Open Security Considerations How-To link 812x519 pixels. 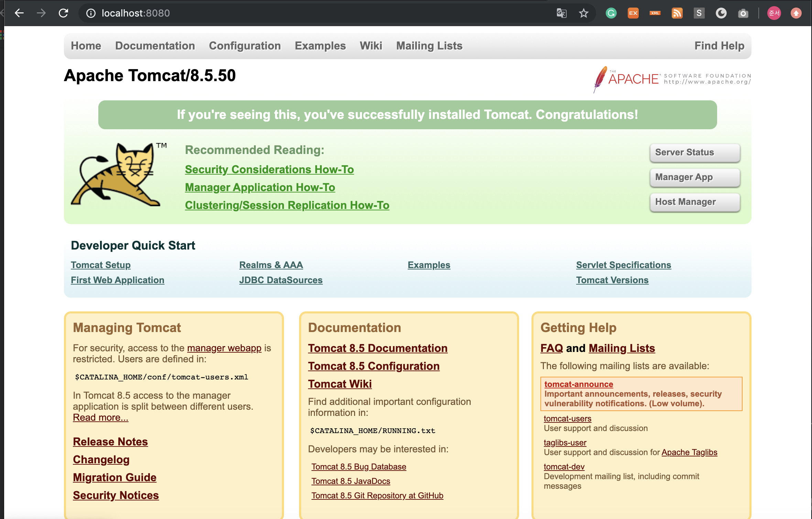(269, 169)
